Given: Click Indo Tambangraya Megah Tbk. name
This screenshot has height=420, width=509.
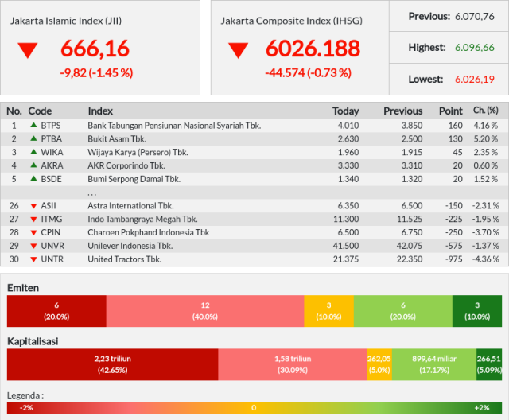Looking at the screenshot, I should click(x=142, y=220).
